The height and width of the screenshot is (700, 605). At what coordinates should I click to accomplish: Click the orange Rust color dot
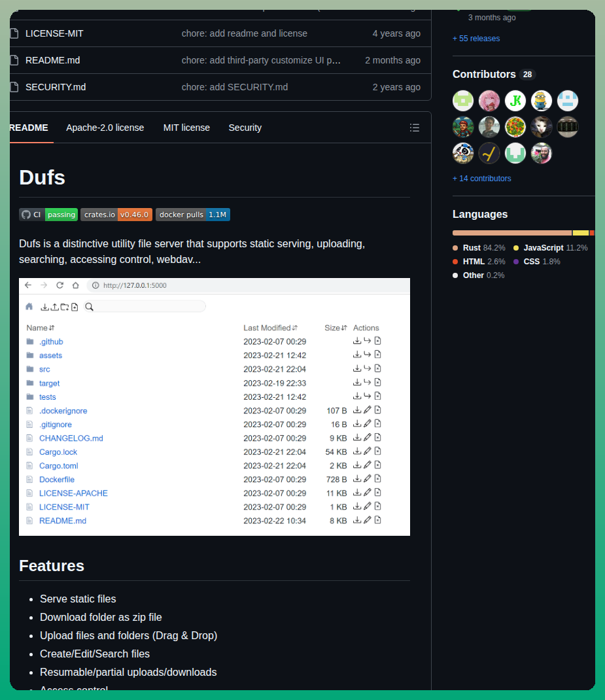coord(455,248)
